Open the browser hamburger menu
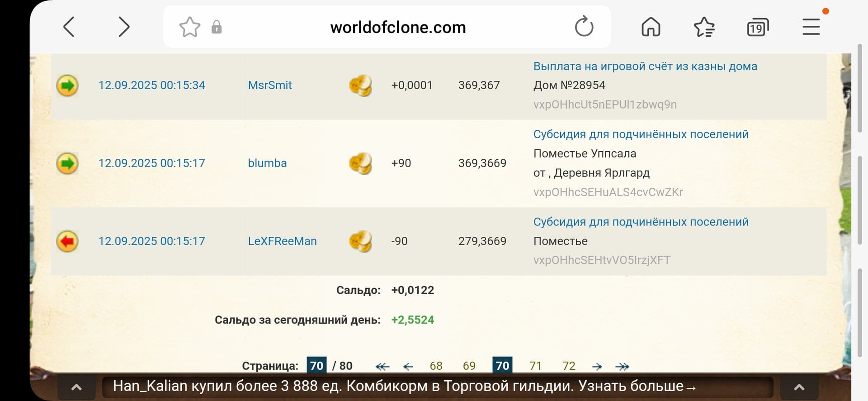 [x=811, y=27]
